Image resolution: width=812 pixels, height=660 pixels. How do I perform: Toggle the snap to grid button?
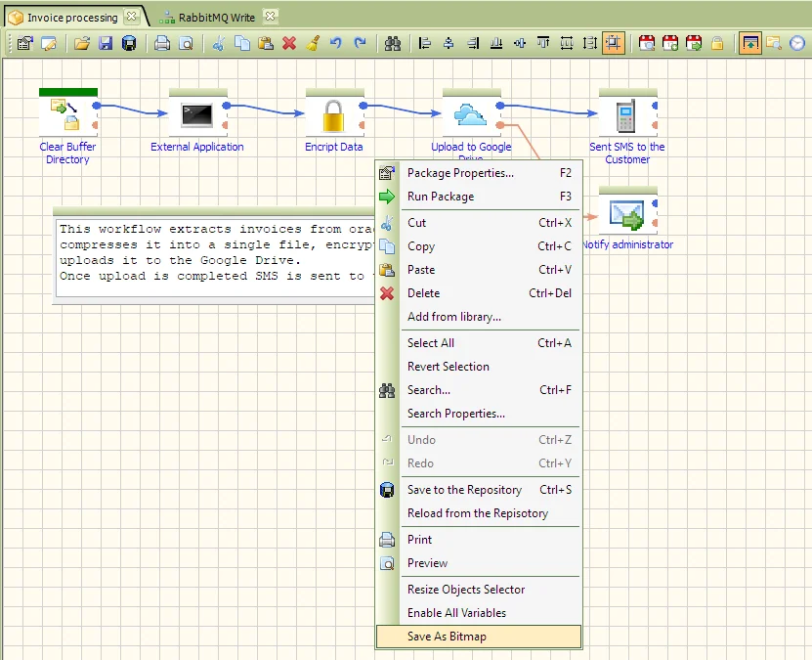614,43
